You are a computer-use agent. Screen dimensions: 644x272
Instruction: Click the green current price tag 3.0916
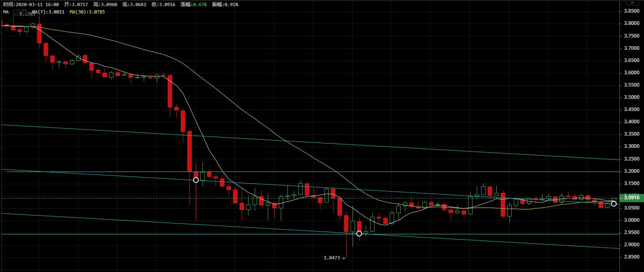tap(631, 198)
